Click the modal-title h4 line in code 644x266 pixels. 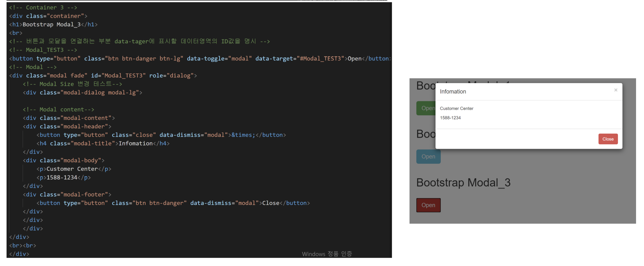point(103,143)
